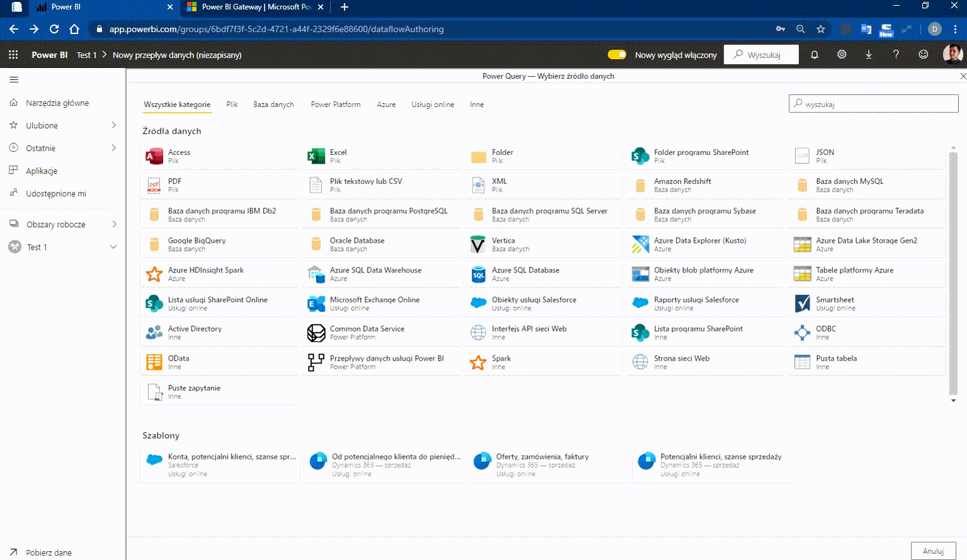Expand Obszary robocze flyout arrow
Viewport: 967px width, 560px height.
point(114,224)
